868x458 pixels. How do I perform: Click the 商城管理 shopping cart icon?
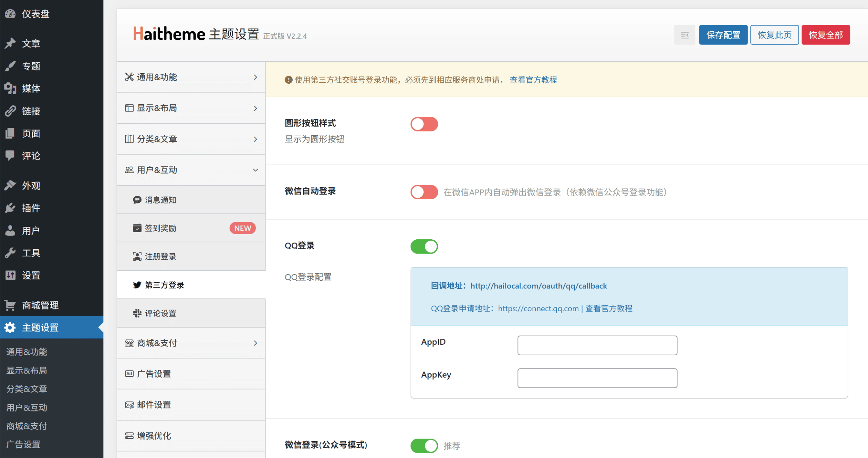coord(10,305)
